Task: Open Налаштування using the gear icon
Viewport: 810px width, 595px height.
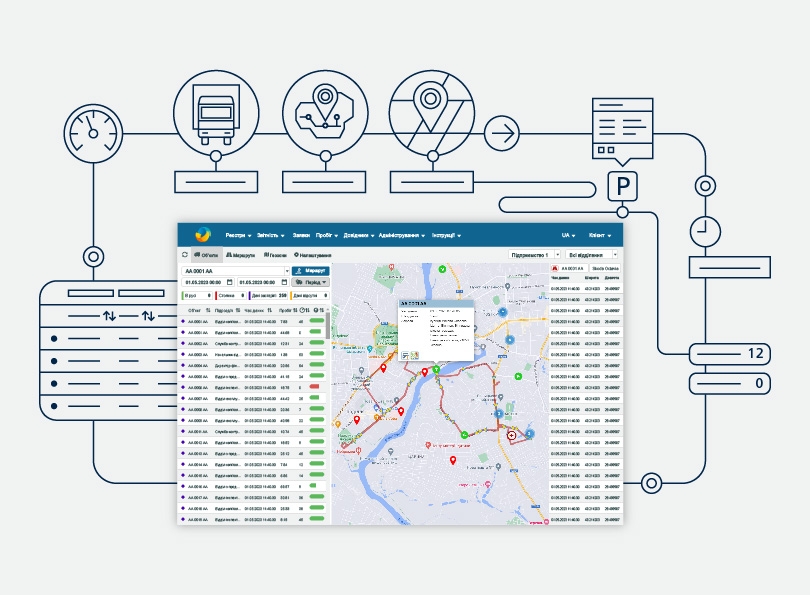Action: [298, 255]
